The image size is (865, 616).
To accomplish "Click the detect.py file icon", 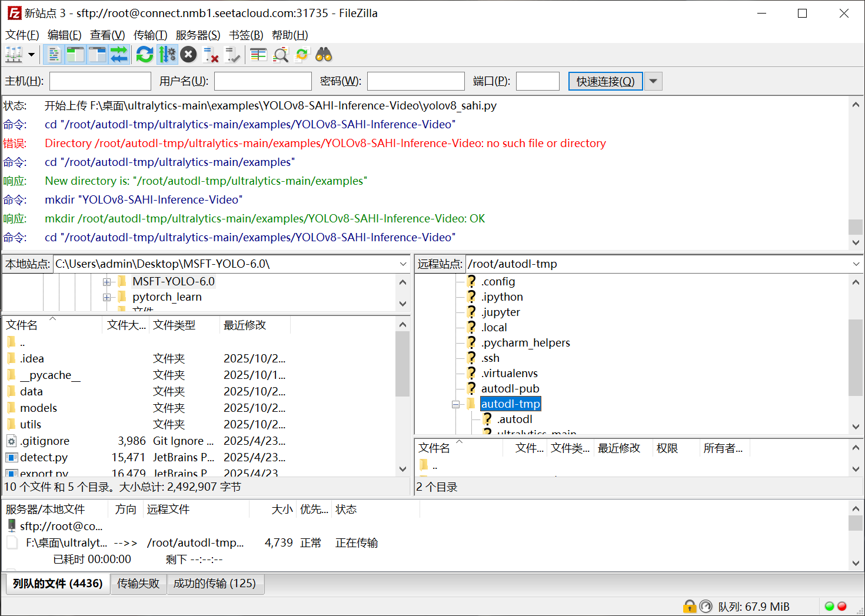I will coord(11,457).
